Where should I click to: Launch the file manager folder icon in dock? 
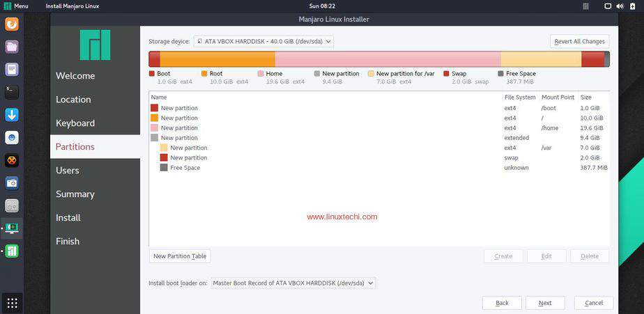tap(11, 47)
